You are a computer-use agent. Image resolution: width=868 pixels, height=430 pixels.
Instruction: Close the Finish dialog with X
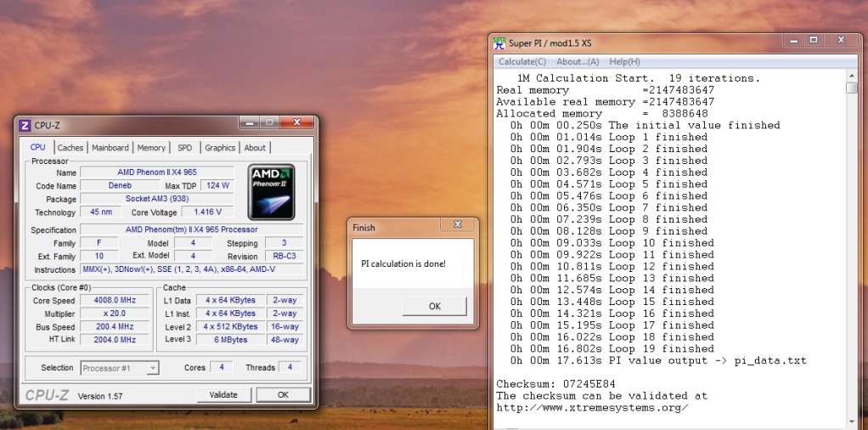point(458,224)
